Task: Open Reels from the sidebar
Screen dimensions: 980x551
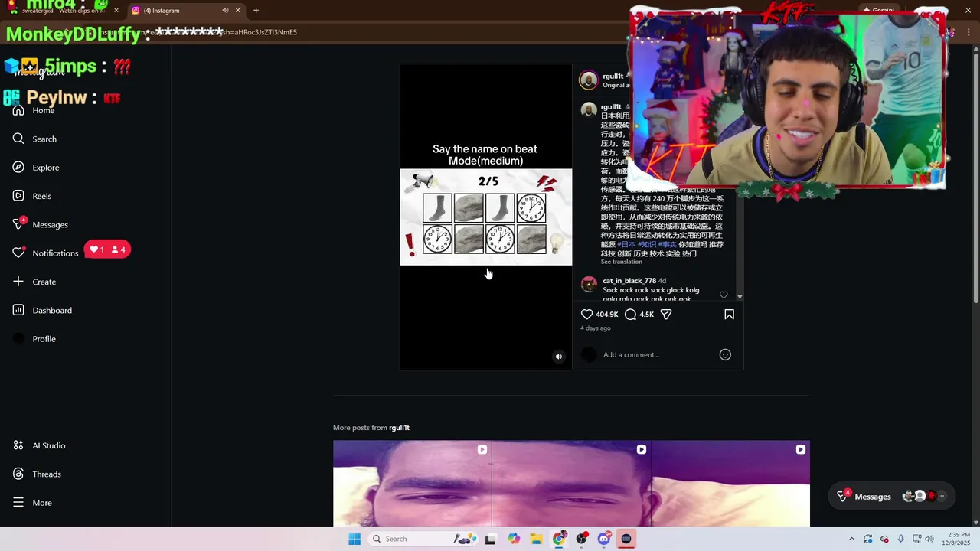Action: (31, 196)
